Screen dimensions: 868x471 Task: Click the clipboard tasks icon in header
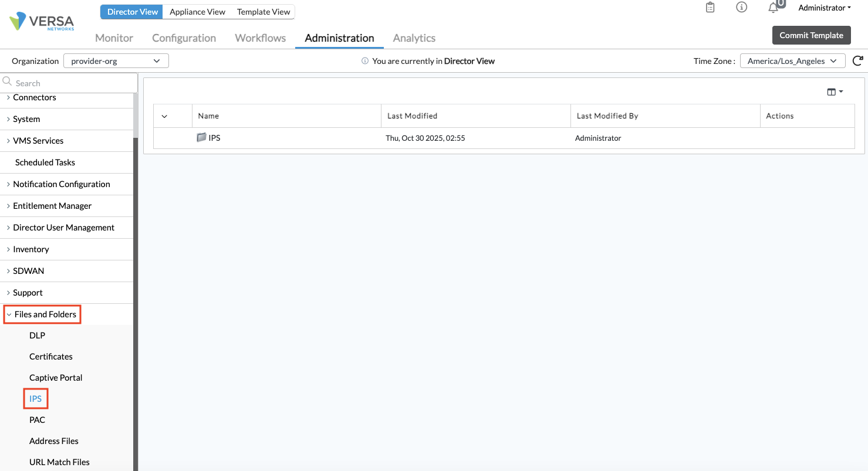click(x=710, y=8)
